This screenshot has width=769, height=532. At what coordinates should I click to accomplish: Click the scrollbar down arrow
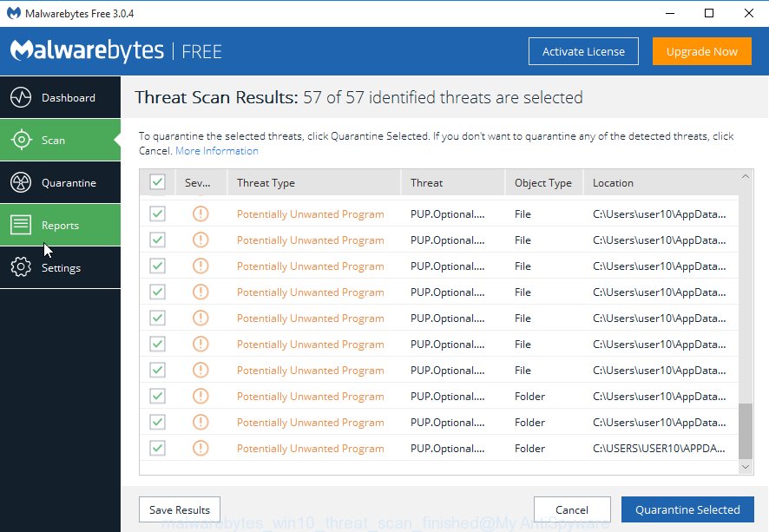[746, 467]
